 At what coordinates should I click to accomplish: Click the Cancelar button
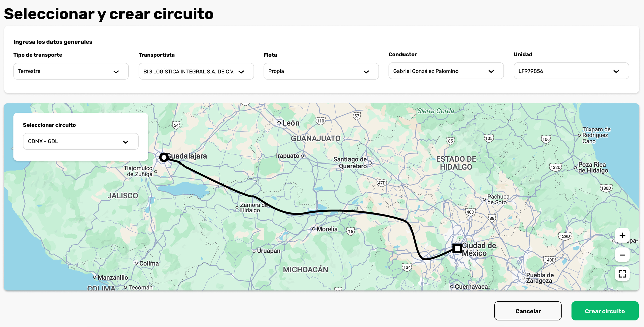pyautogui.click(x=528, y=311)
